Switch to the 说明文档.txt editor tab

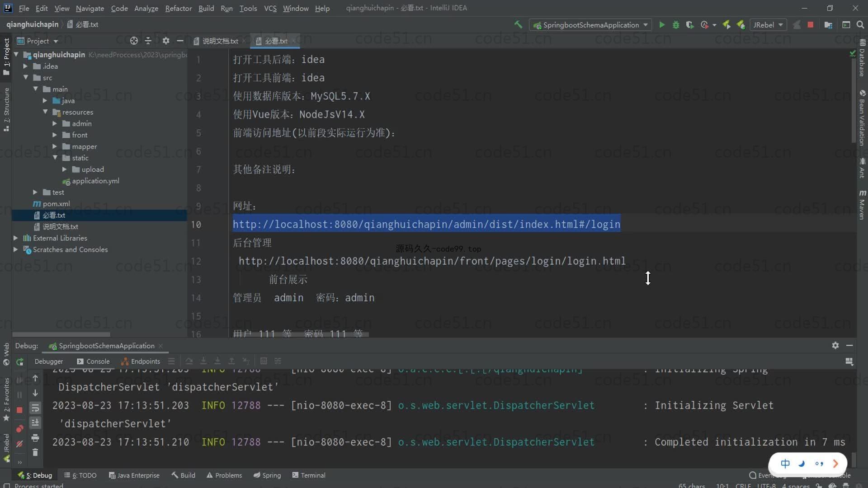tap(220, 41)
